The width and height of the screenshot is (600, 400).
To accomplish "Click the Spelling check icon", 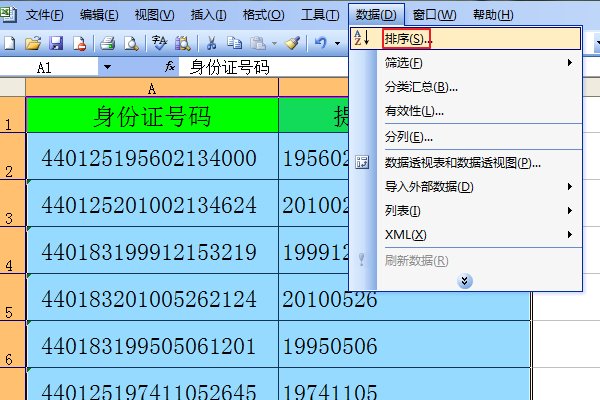I will click(159, 43).
